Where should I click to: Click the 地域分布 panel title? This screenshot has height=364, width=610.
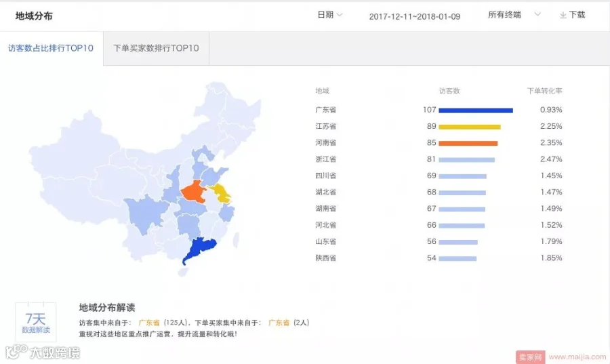pyautogui.click(x=34, y=16)
